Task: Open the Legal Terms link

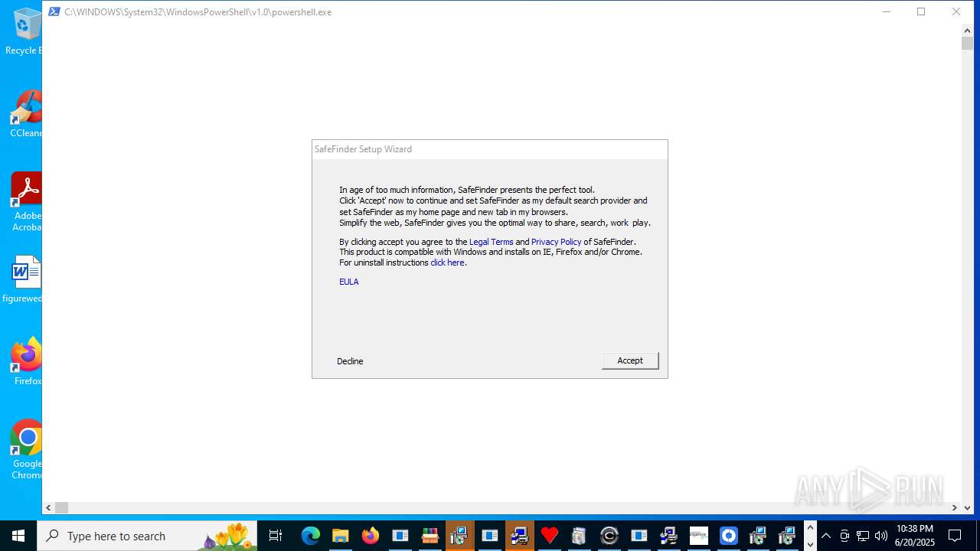Action: [492, 242]
